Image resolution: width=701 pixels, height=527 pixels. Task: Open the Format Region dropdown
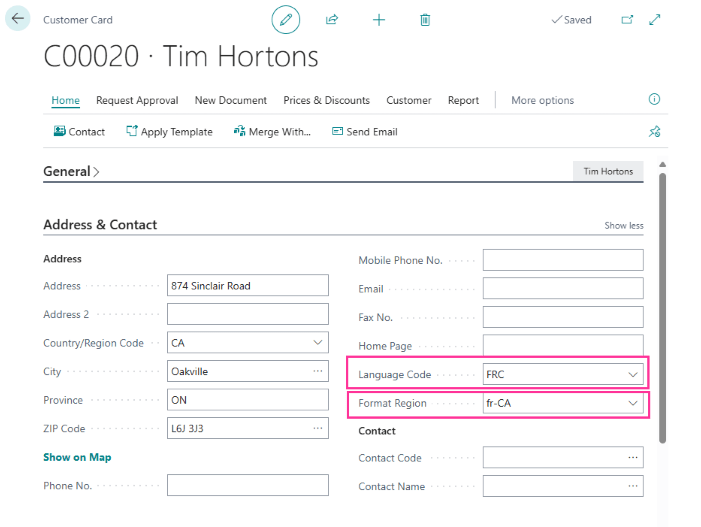pos(632,403)
